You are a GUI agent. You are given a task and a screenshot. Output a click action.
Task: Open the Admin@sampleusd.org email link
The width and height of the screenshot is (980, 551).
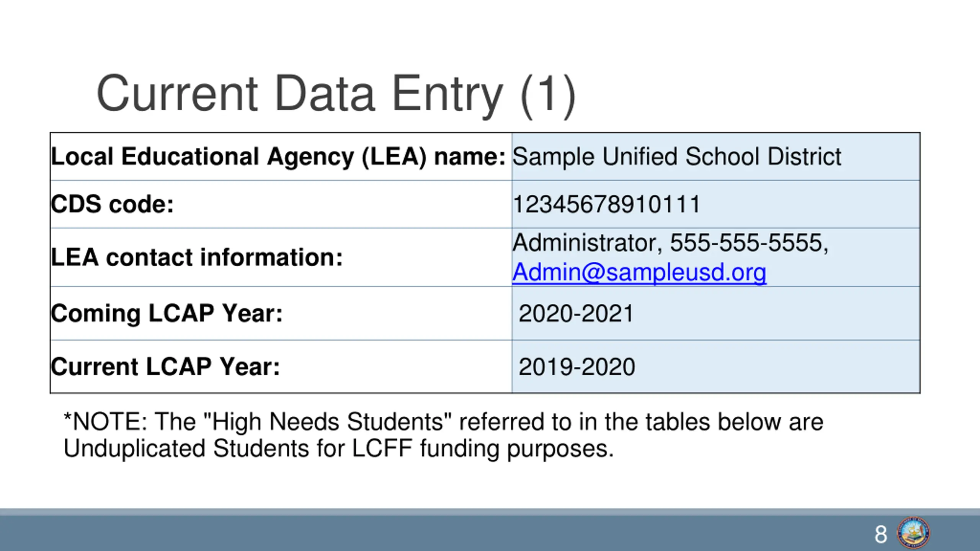tap(639, 272)
